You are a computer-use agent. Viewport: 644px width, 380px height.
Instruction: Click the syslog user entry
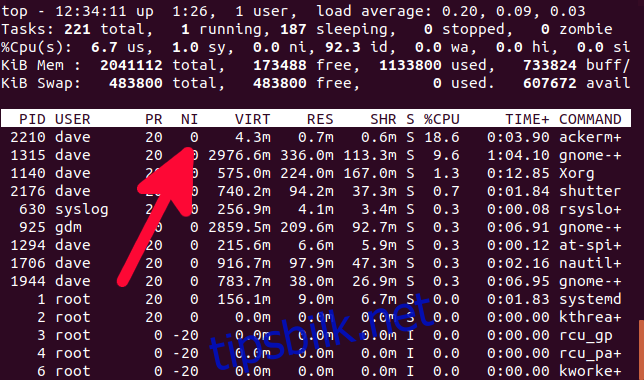click(x=82, y=210)
